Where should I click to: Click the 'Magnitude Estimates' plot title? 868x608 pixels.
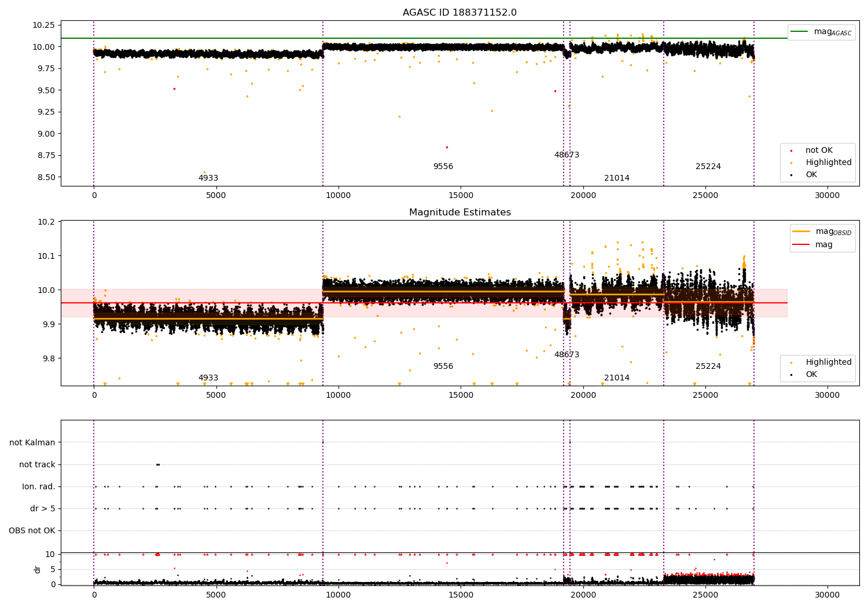click(x=459, y=213)
